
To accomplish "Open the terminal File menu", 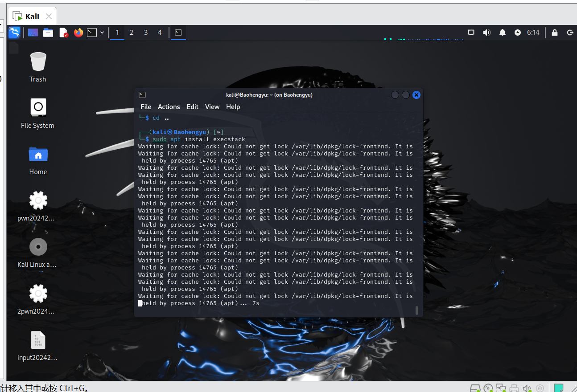I will coord(146,107).
